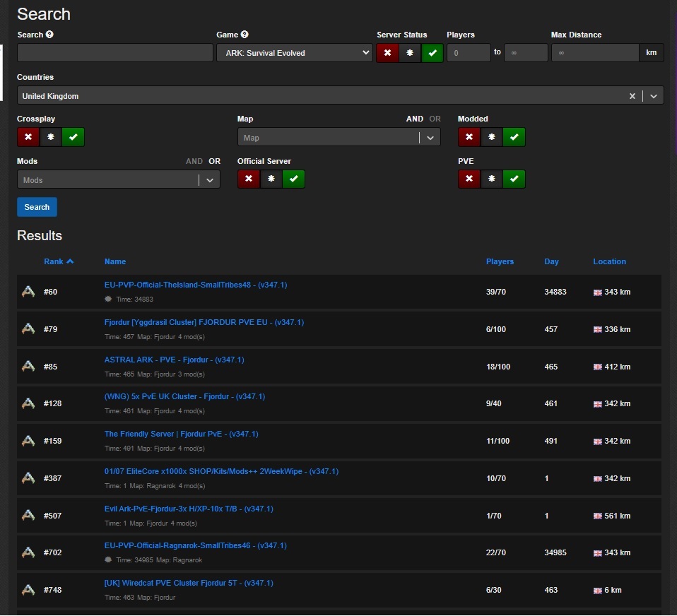The image size is (677, 616).
Task: Click ARK game icon in rank #387 row
Action: click(x=28, y=478)
